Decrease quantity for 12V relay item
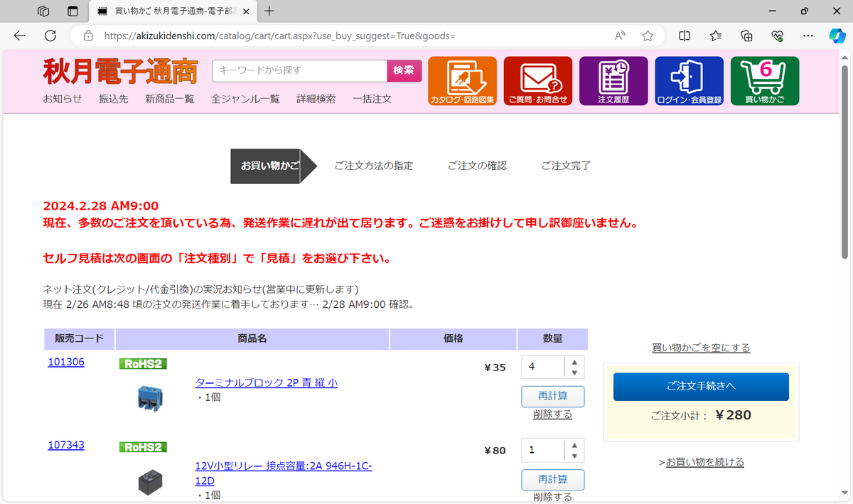The height and width of the screenshot is (504, 853). pyautogui.click(x=574, y=456)
